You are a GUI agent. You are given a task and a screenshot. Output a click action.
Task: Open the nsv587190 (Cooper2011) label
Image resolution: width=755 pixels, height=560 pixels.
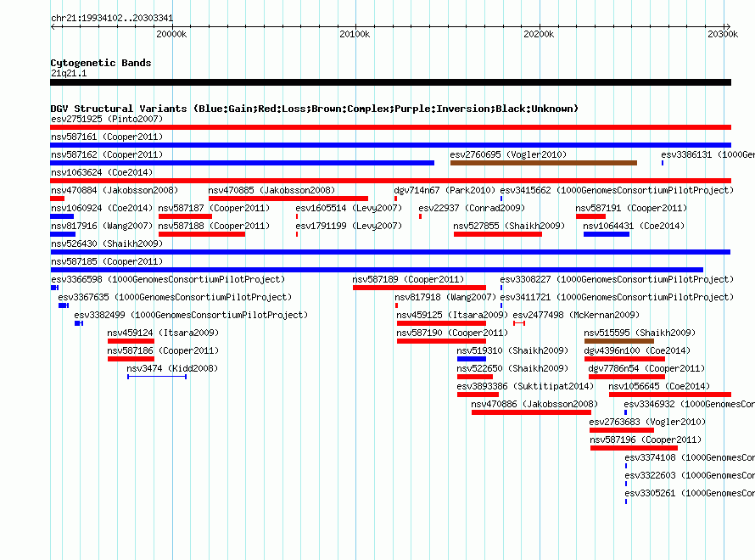[452, 333]
